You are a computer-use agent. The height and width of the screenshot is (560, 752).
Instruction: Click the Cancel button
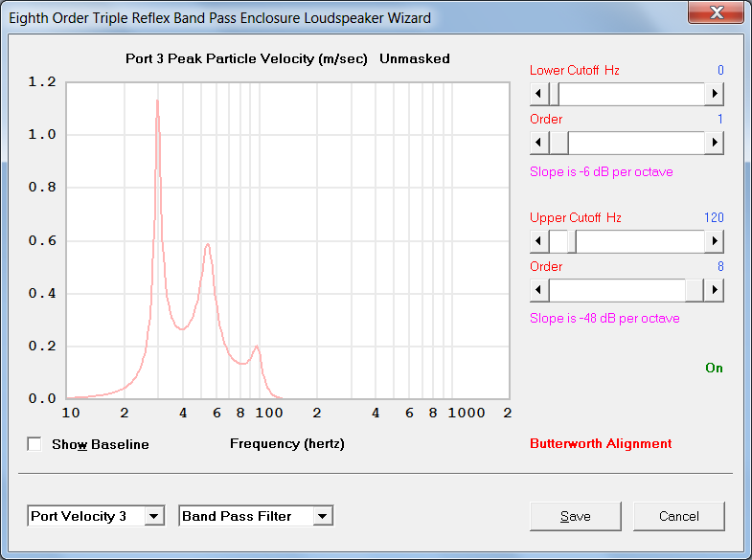pos(678,516)
